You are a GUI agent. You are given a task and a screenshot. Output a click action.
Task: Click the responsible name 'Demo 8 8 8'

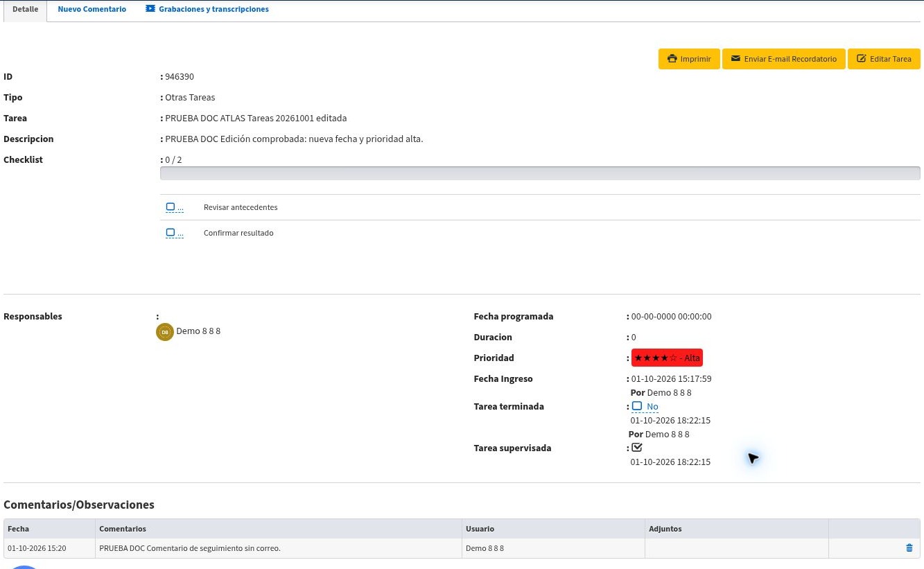coord(198,331)
